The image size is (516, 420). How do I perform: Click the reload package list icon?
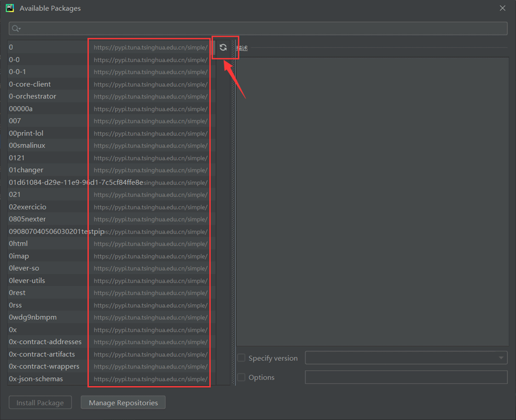point(223,48)
